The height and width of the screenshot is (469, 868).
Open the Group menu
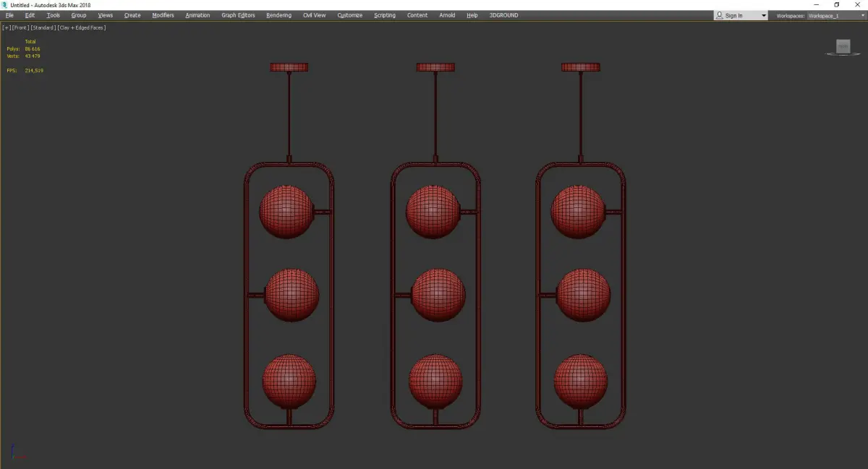pos(79,15)
